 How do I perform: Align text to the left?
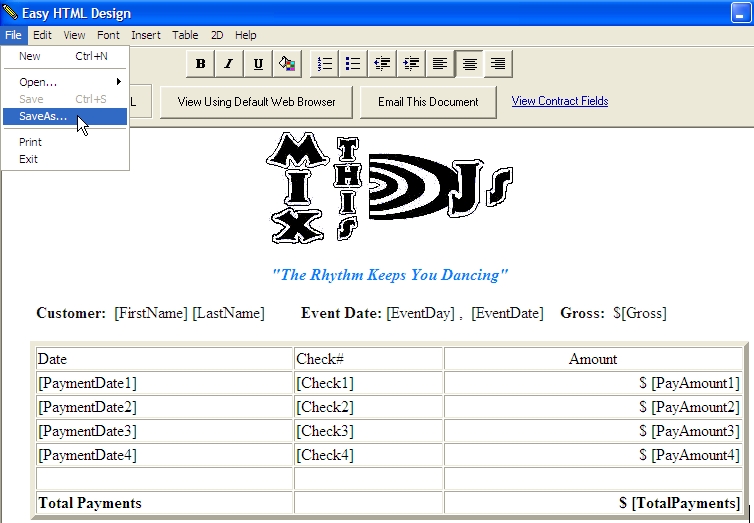click(x=440, y=64)
